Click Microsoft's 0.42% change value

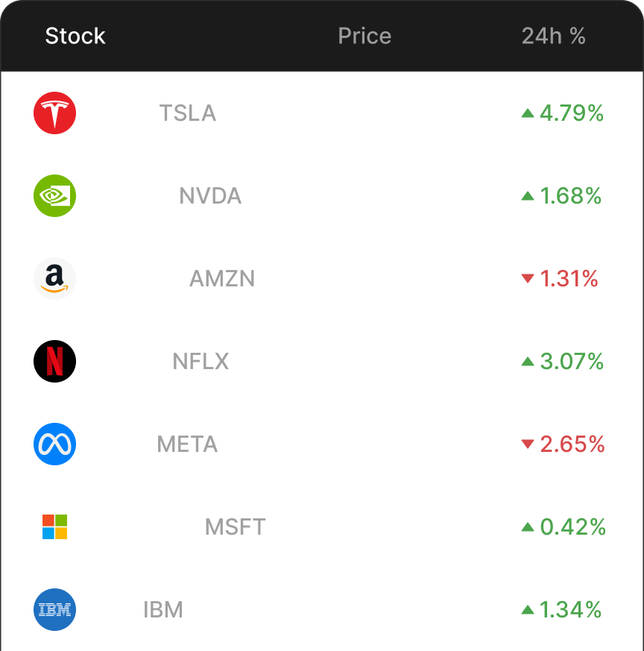point(572,527)
